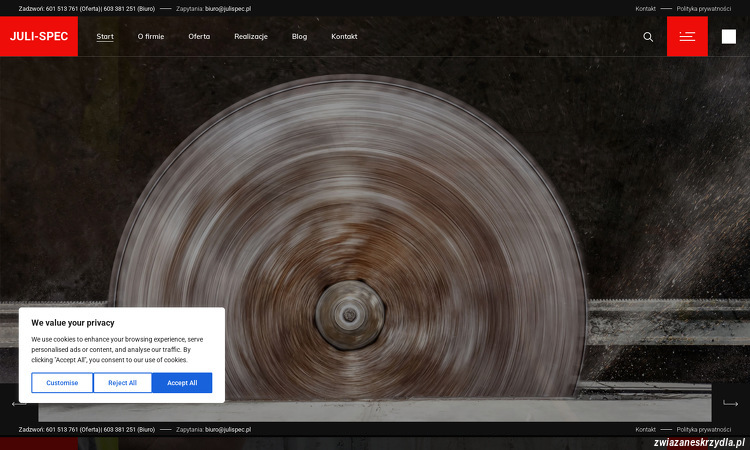Click biuro@julispec.pl email in top bar
This screenshot has height=450, width=750.
[228, 9]
